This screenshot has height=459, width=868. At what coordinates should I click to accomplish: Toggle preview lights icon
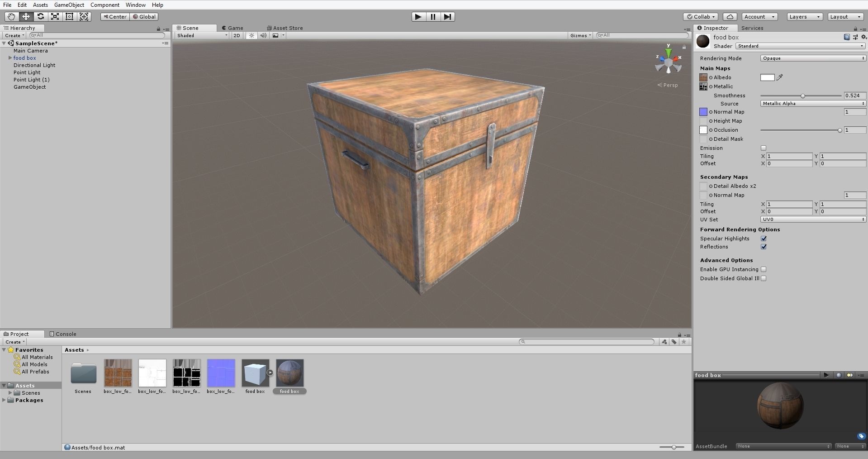point(850,375)
